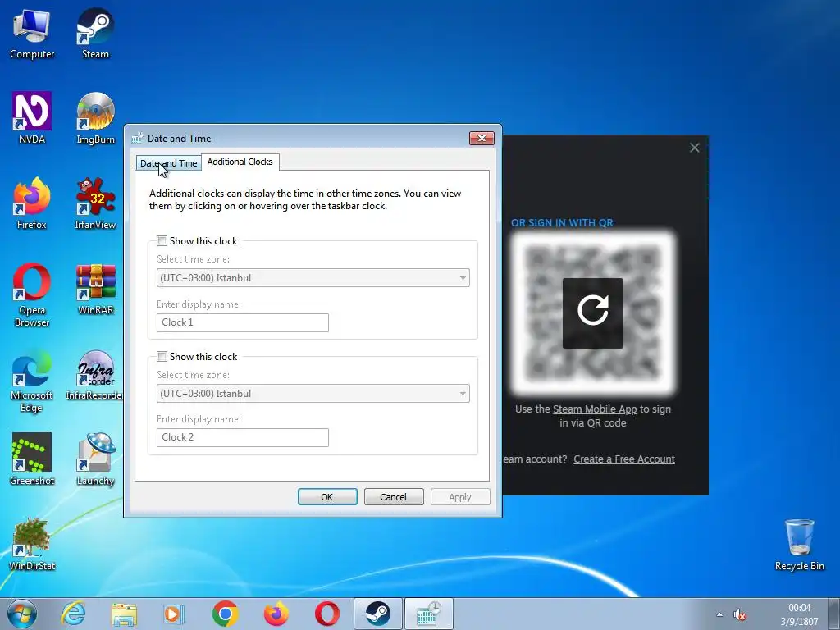Open the Steam Mobile App link
The image size is (840, 630).
(595, 409)
